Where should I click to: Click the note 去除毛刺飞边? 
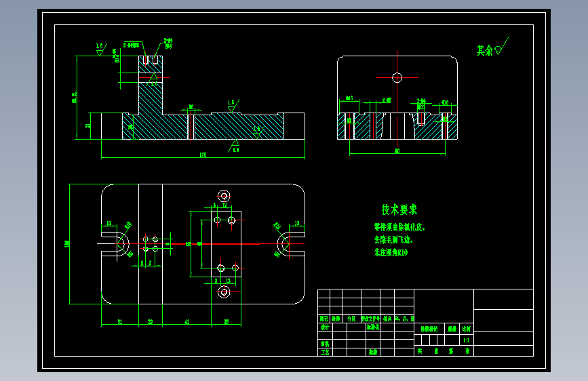[393, 239]
